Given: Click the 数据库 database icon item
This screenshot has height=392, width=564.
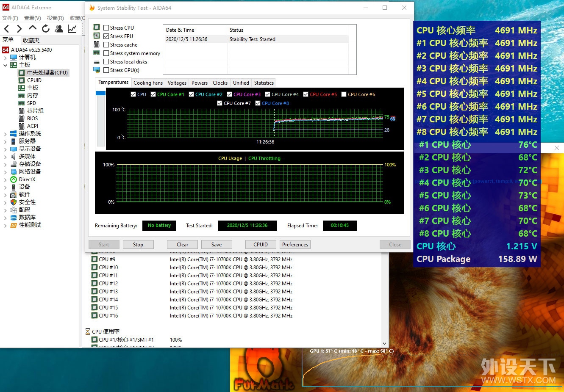Looking at the screenshot, I should tap(14, 217).
